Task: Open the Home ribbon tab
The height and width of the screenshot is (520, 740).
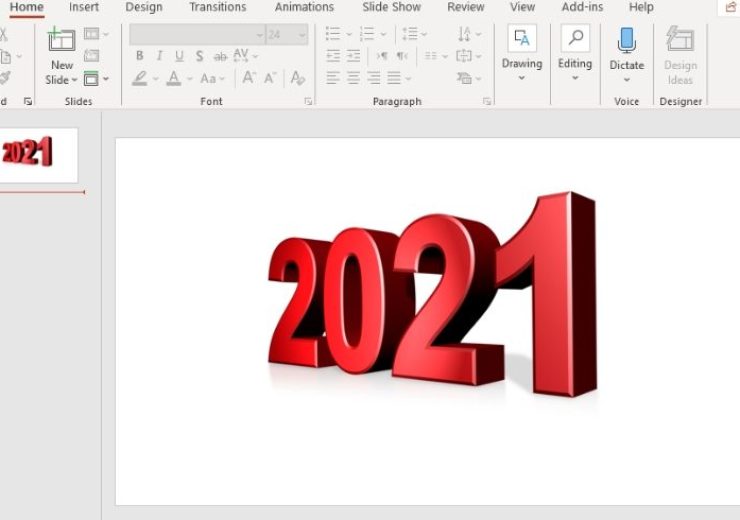Action: point(26,7)
